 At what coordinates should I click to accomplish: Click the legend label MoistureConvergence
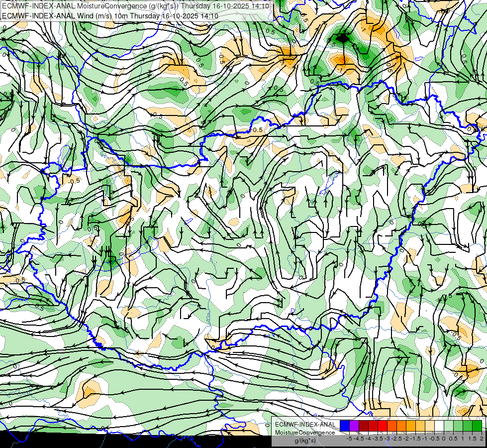click(x=305, y=433)
